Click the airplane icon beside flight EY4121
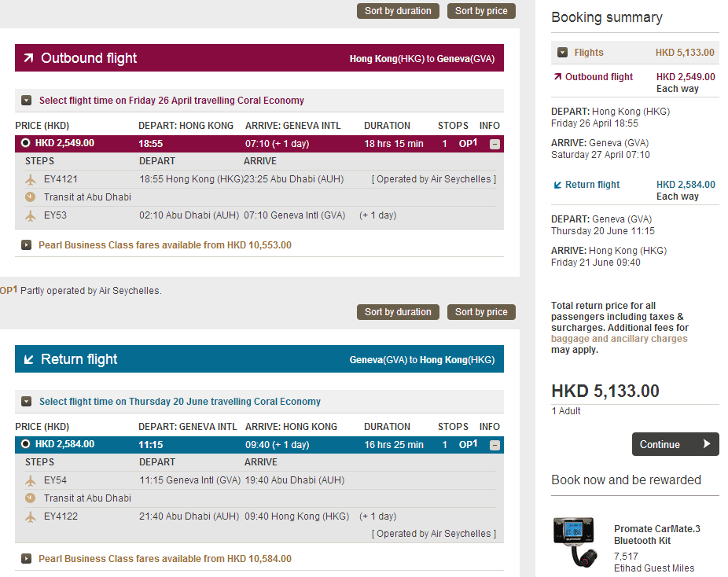The height and width of the screenshot is (577, 728). (31, 179)
